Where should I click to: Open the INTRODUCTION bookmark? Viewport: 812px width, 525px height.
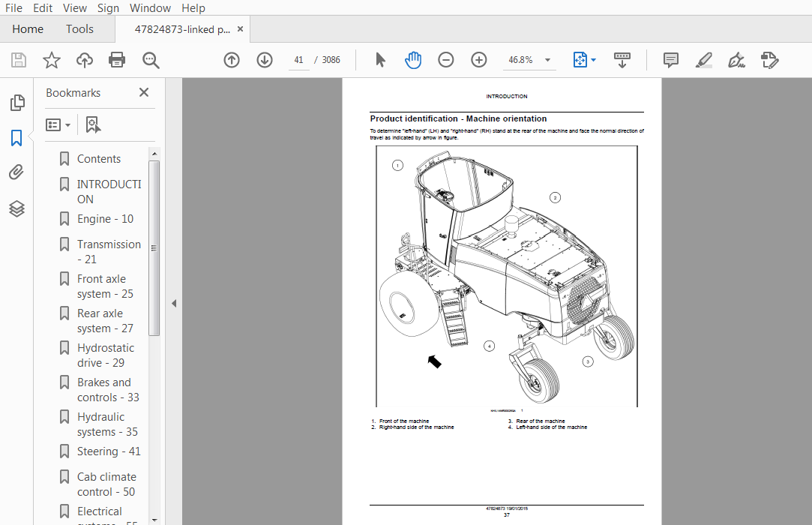[109, 192]
